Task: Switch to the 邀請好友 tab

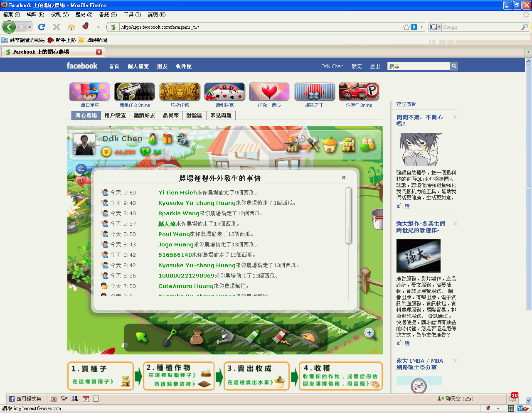Action: coord(144,116)
